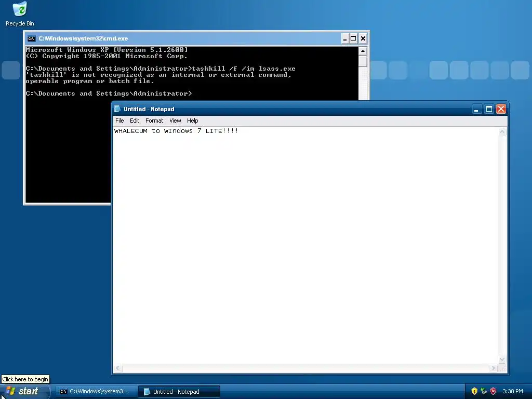This screenshot has width=532, height=399.
Task: Click the 'WHALECUM to WIndows 7 LITE!!!!' text
Action: coord(176,131)
